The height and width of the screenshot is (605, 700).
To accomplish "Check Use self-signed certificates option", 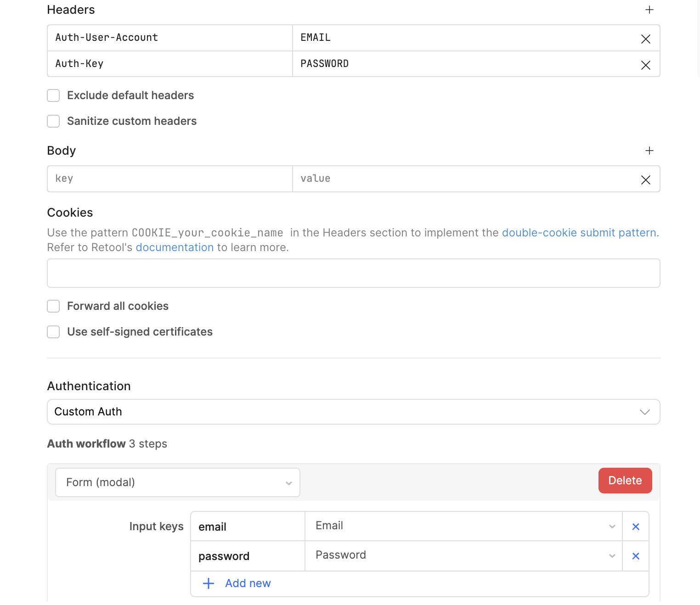I will pyautogui.click(x=54, y=332).
